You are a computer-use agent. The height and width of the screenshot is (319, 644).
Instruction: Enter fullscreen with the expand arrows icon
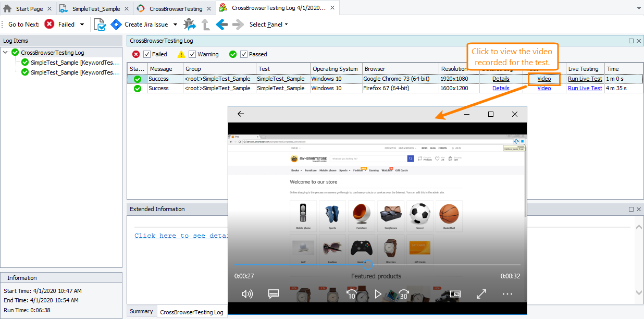point(481,294)
